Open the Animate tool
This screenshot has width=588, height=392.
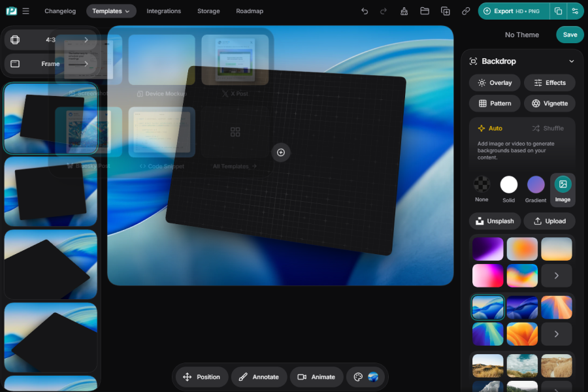point(316,377)
